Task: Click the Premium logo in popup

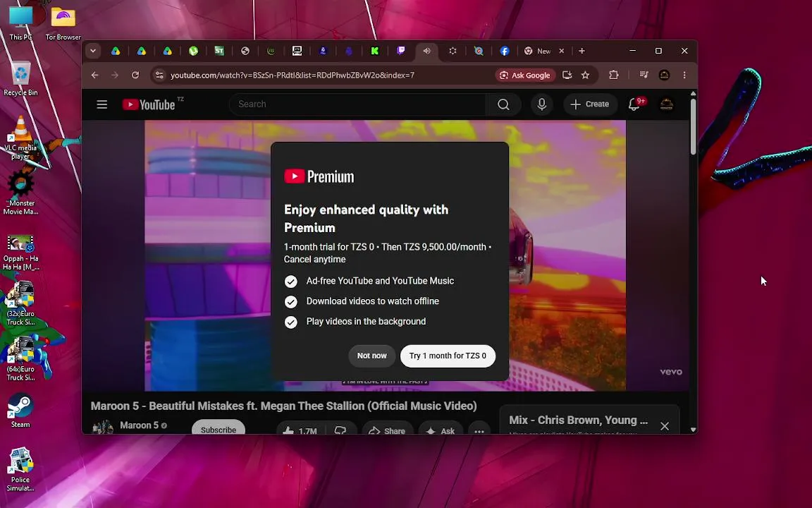Action: tap(319, 176)
